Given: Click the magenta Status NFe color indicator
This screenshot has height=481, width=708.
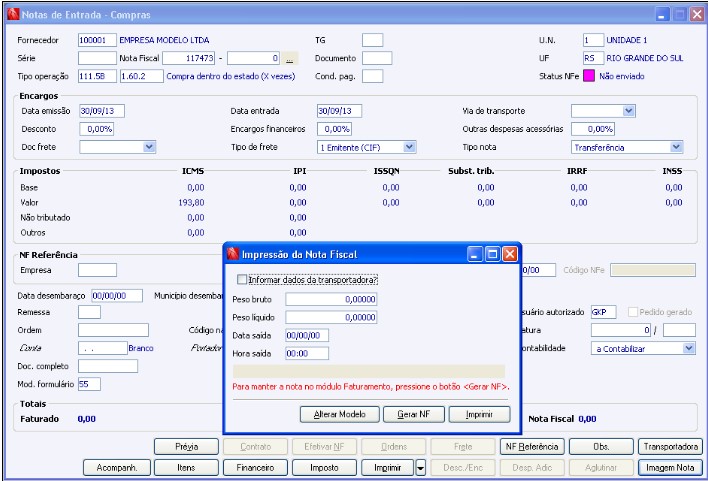Looking at the screenshot, I should (589, 76).
